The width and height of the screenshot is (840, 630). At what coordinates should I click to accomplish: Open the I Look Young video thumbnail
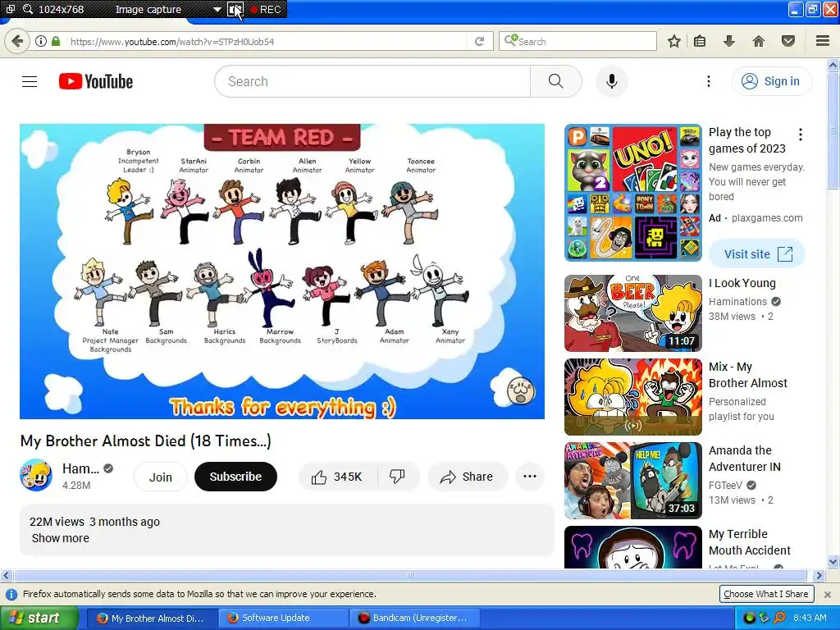click(x=633, y=313)
